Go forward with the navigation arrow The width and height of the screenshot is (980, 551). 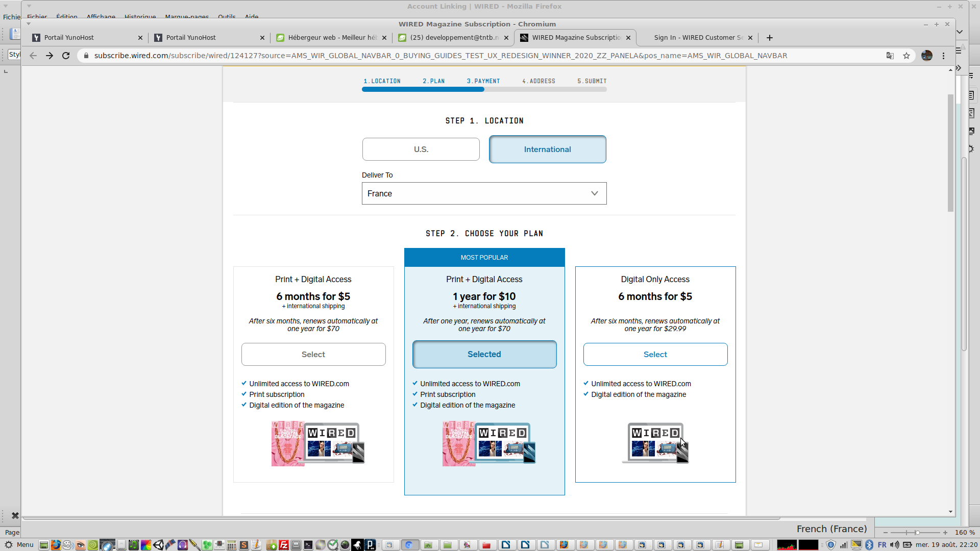pyautogui.click(x=50, y=56)
